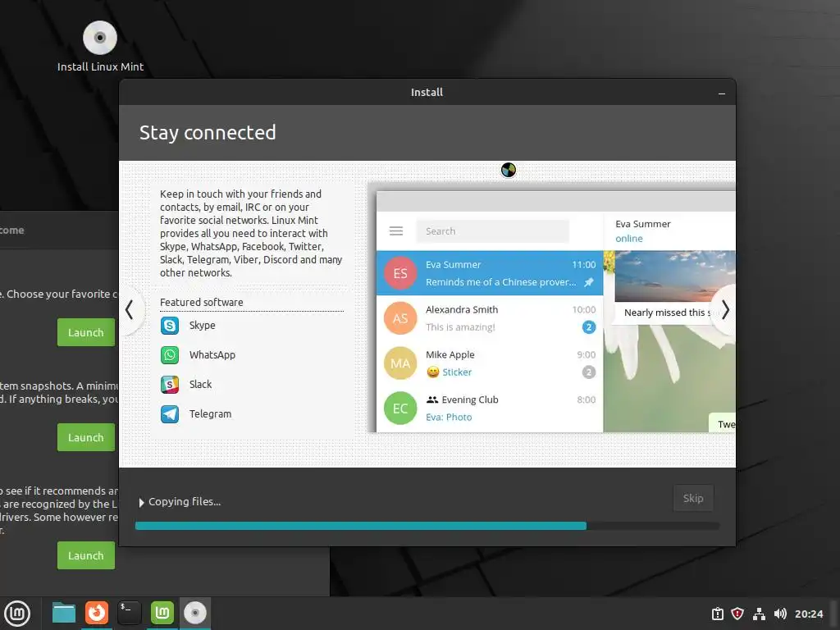
Task: Click the Stay connected heading
Action: pyautogui.click(x=208, y=133)
